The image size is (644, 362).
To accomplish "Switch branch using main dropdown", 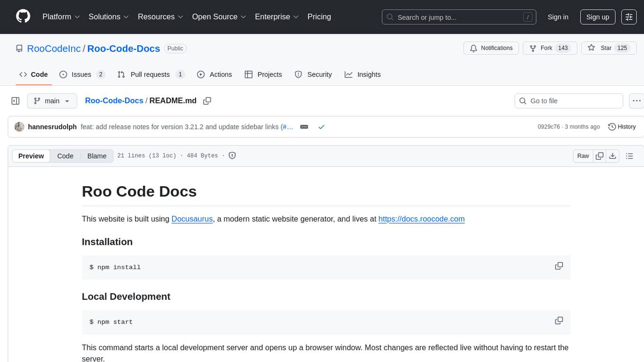I will tap(52, 101).
